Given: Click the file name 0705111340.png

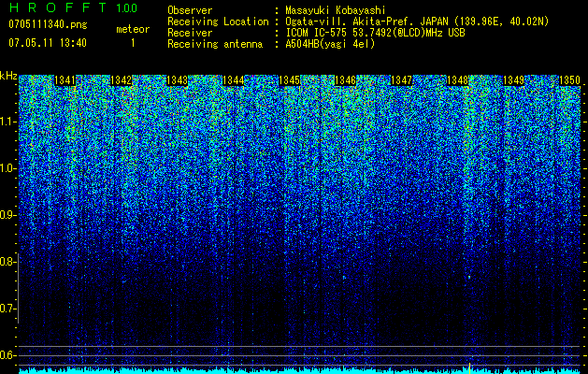Looking at the screenshot, I should (x=48, y=24).
